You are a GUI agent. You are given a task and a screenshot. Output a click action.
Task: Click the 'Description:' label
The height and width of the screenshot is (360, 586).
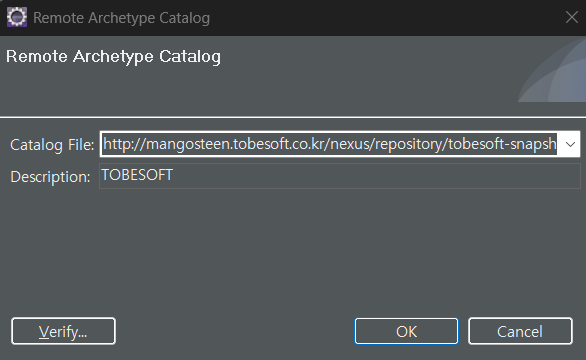coord(50,177)
